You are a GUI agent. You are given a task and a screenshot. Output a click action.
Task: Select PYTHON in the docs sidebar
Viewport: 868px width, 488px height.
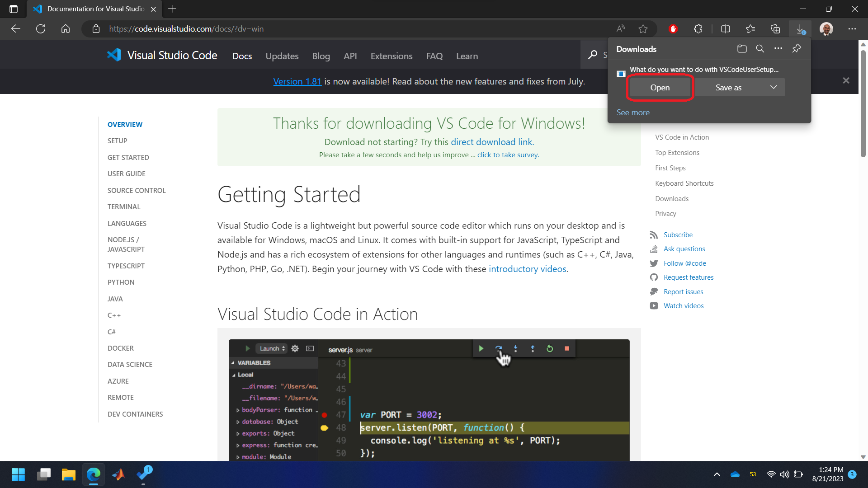click(x=121, y=282)
